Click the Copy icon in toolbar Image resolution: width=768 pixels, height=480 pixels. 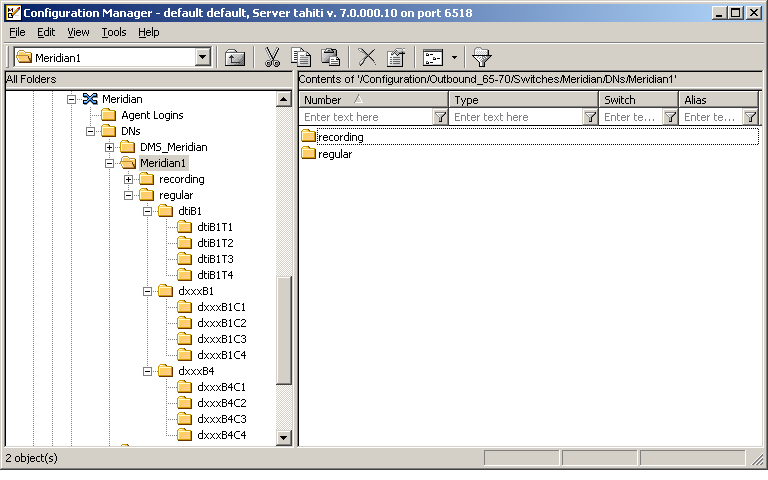pos(301,58)
